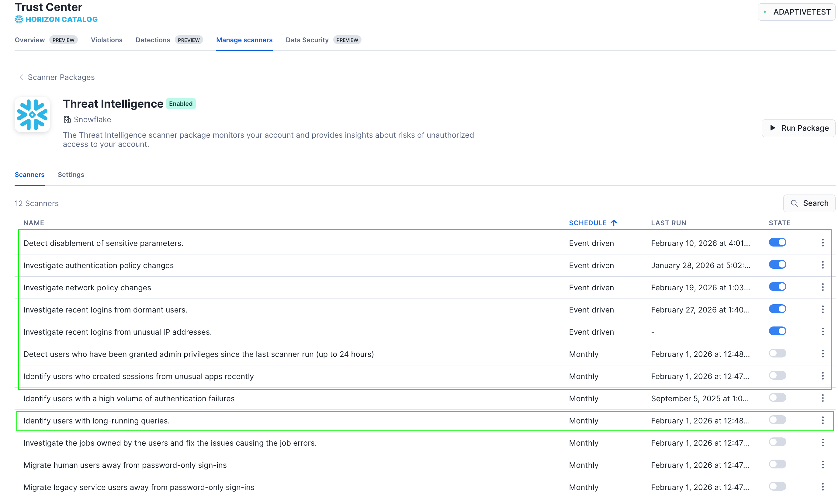The image size is (838, 504).
Task: Open the three-dot menu for dormant users logins scanner
Action: tap(822, 309)
